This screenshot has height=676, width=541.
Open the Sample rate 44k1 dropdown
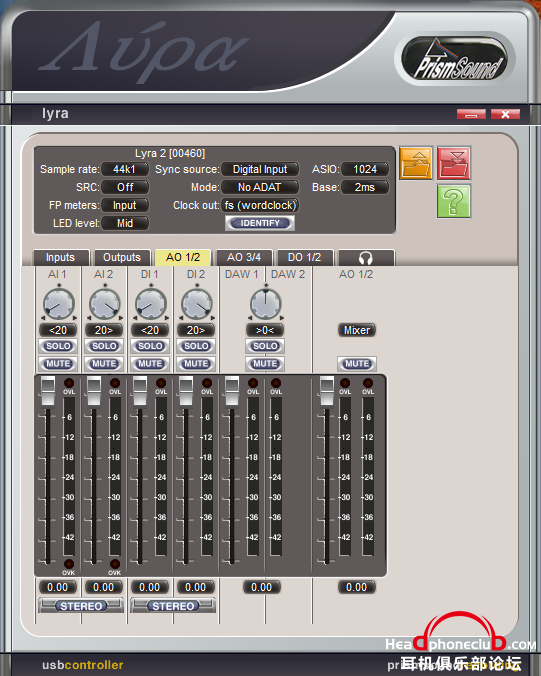coord(125,169)
